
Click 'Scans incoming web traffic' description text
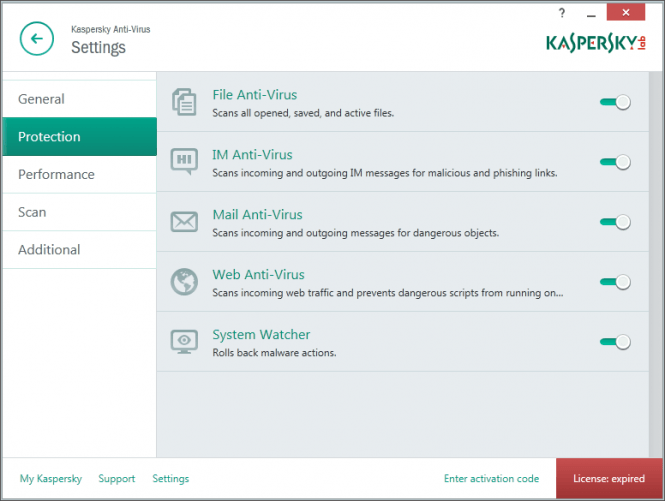tap(388, 293)
